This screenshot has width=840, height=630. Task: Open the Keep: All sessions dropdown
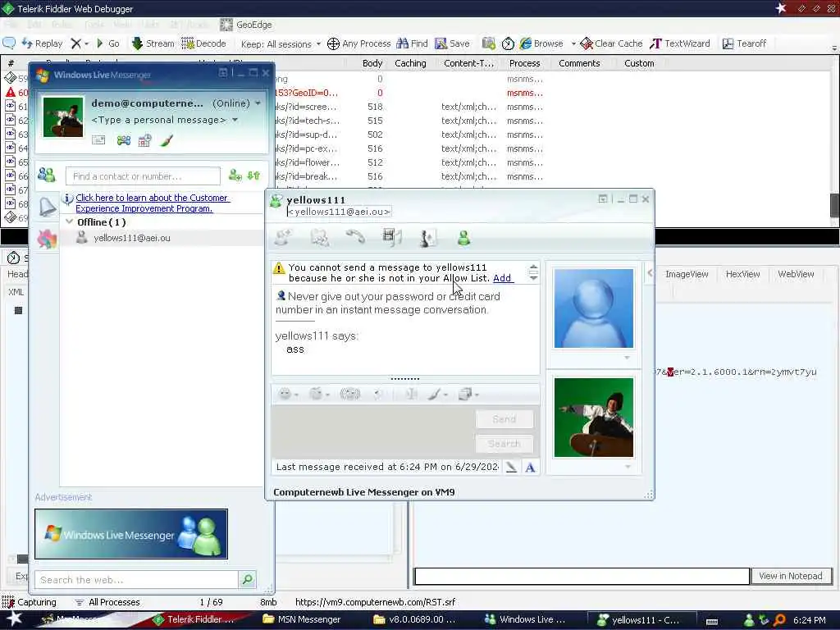(281, 44)
